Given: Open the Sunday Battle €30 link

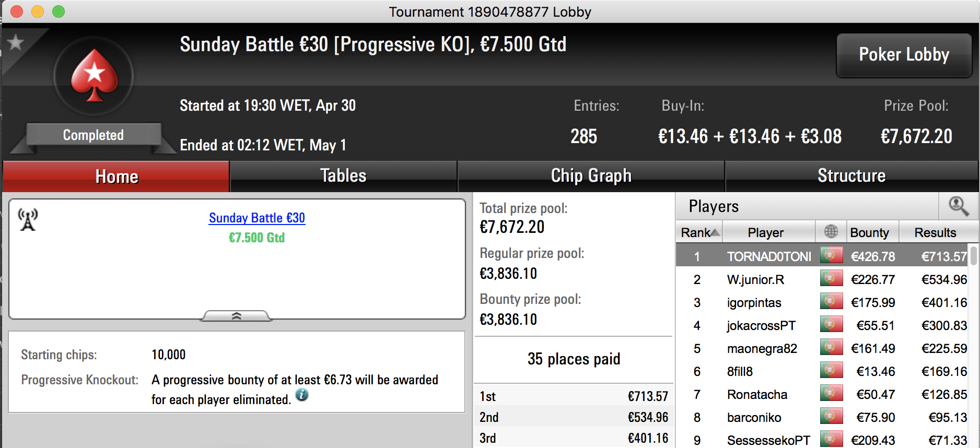Looking at the screenshot, I should pyautogui.click(x=257, y=218).
